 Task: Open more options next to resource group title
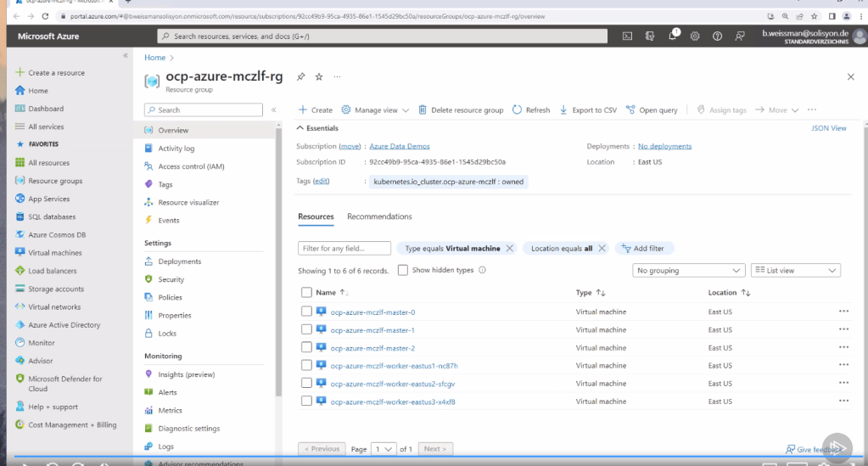pyautogui.click(x=337, y=76)
